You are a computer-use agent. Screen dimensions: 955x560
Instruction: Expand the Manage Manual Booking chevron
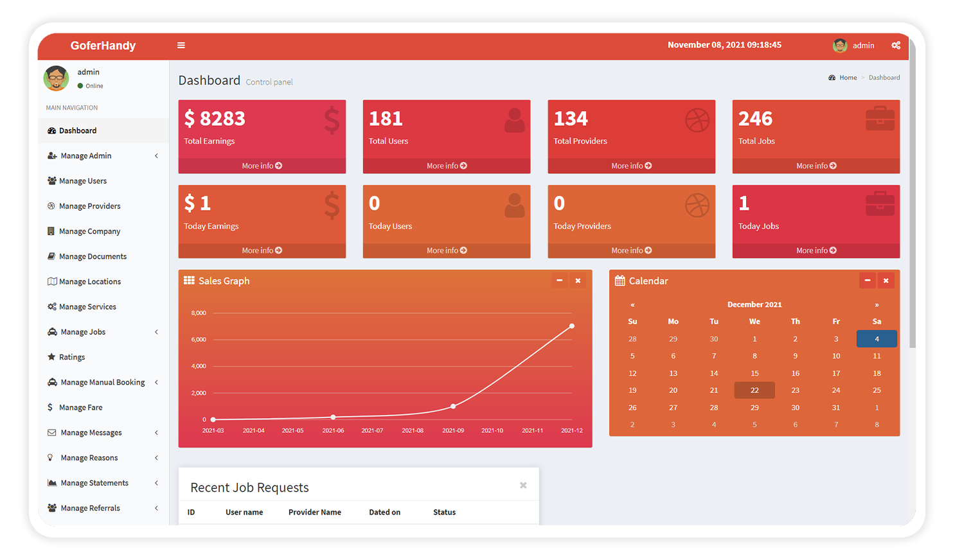[x=156, y=382]
